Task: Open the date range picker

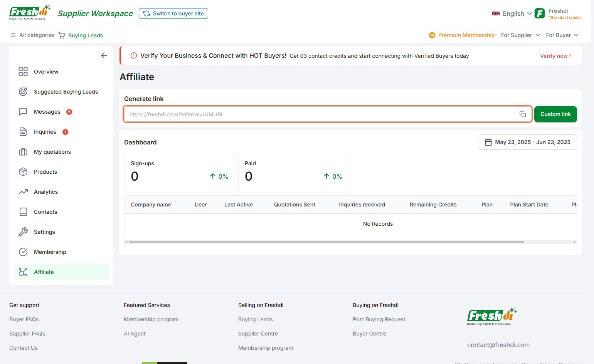Action: pos(527,142)
